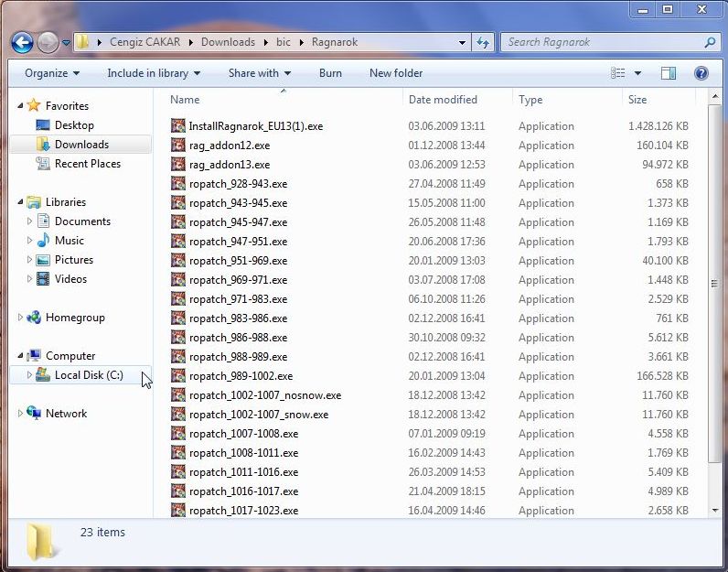Screen dimensions: 728x572
Task: Open the view options dropdown arrow
Action: [637, 73]
